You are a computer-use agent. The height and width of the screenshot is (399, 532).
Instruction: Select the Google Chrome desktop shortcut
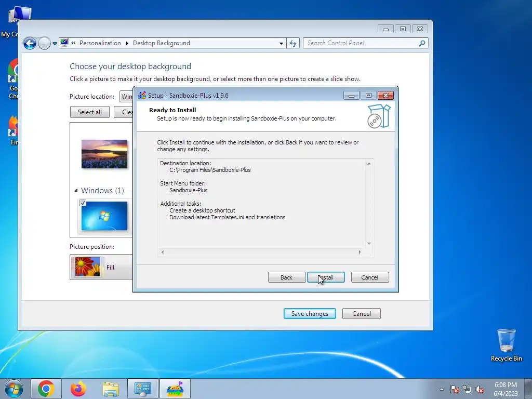point(12,79)
